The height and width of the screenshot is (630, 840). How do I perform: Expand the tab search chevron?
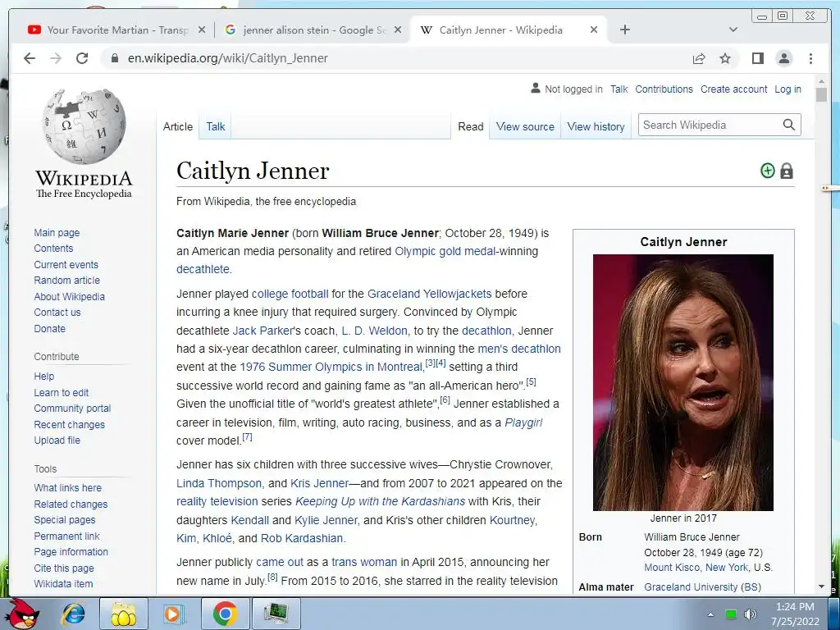click(733, 30)
